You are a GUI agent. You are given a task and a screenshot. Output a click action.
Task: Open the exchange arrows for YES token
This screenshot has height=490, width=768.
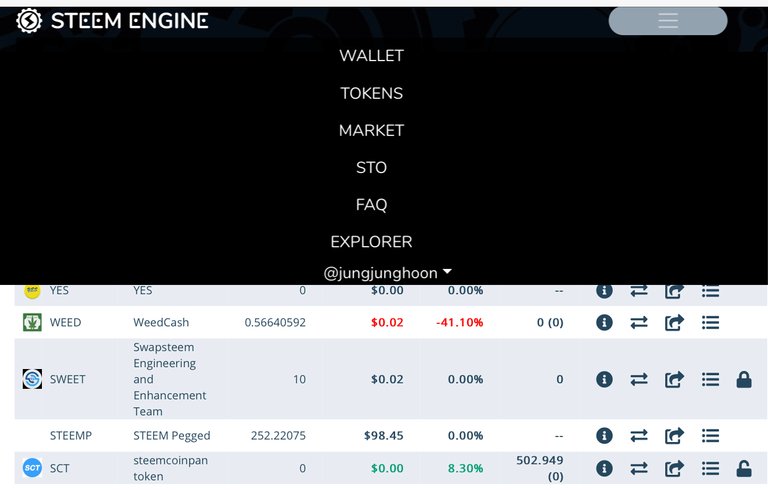click(639, 291)
